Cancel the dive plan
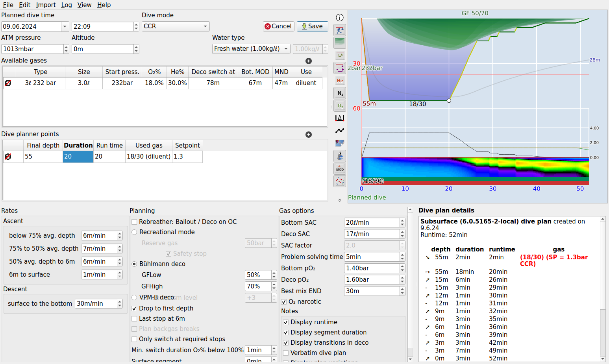Image resolution: width=609 pixels, height=364 pixels. click(x=278, y=26)
